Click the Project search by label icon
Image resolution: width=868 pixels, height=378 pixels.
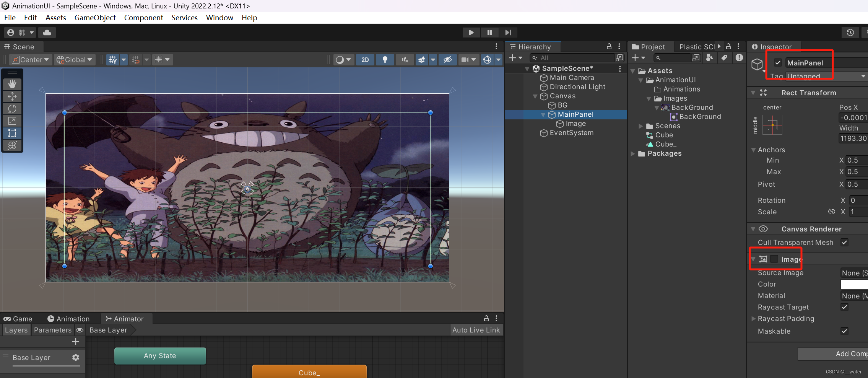point(724,58)
